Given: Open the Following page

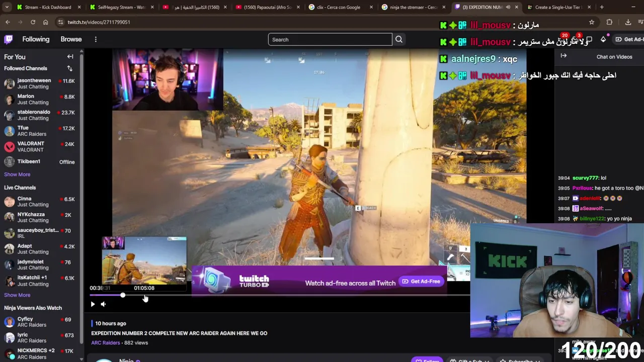Looking at the screenshot, I should [x=36, y=39].
